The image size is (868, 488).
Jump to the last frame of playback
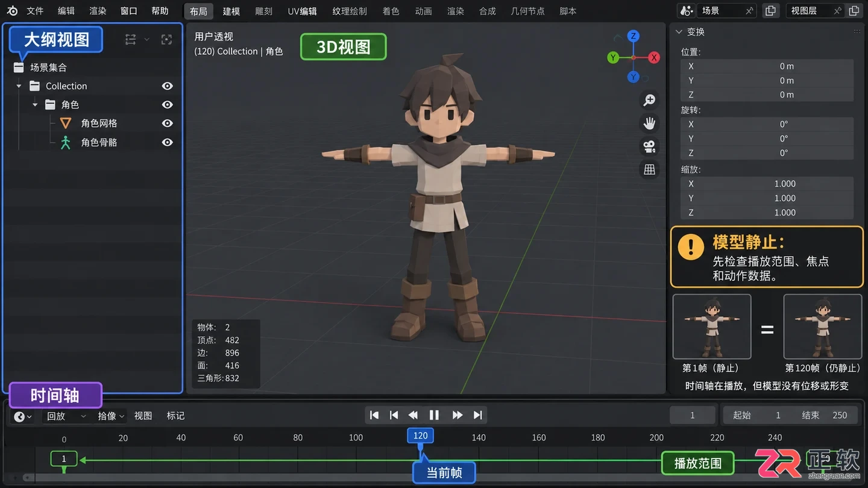tap(478, 415)
